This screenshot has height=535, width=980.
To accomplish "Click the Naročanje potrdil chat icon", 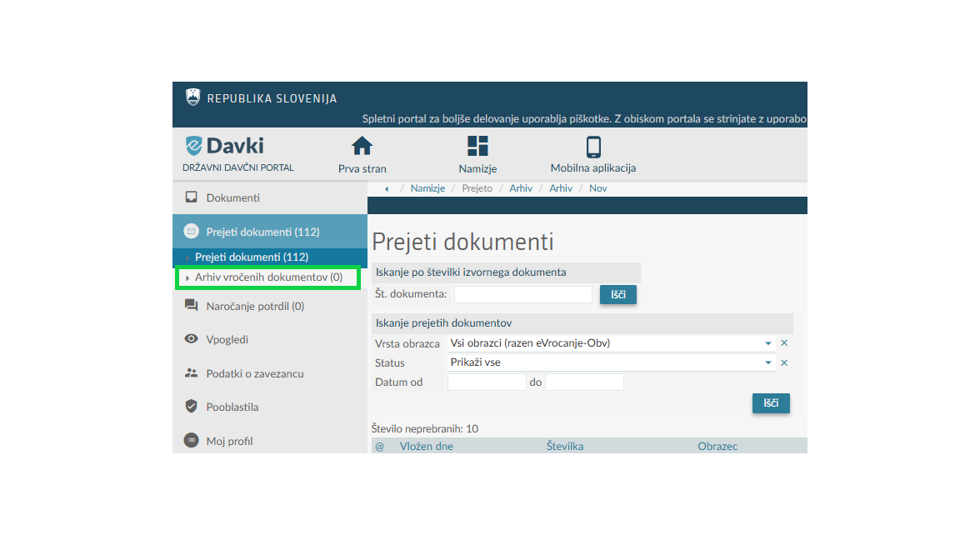I will tap(192, 305).
